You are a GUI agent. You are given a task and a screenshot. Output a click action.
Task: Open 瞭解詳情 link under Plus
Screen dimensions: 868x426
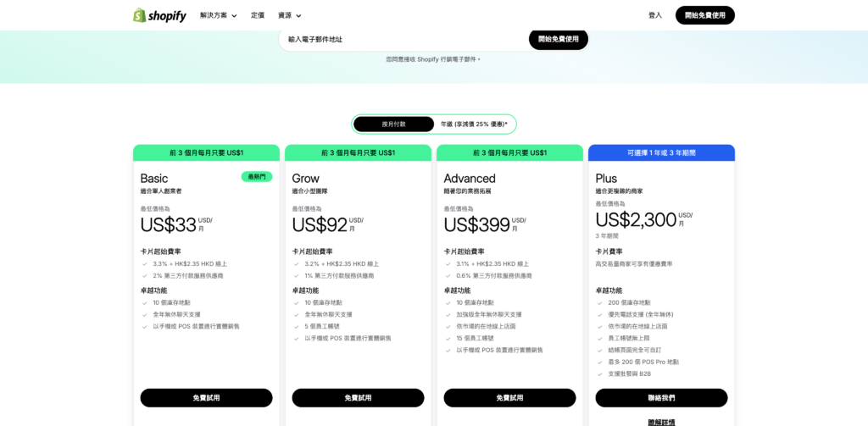[x=661, y=422]
